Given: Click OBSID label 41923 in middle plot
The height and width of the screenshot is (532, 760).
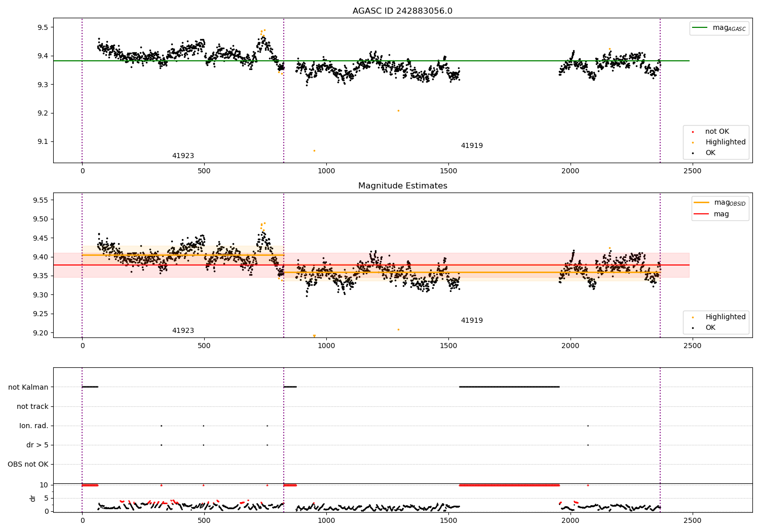Looking at the screenshot, I should [x=183, y=331].
